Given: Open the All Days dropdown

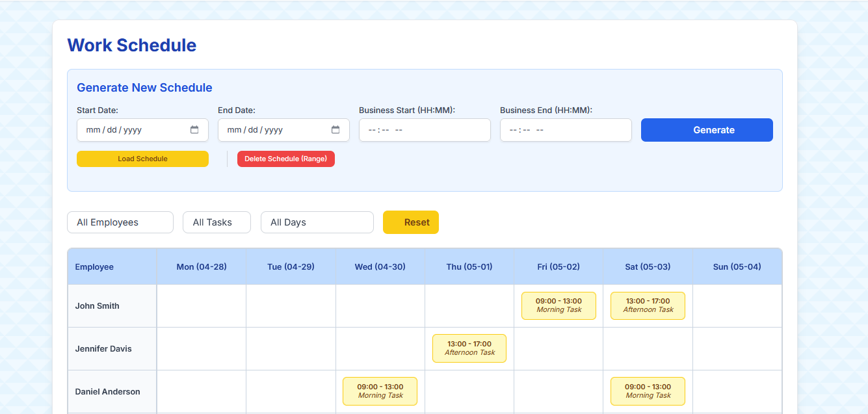Looking at the screenshot, I should point(317,222).
